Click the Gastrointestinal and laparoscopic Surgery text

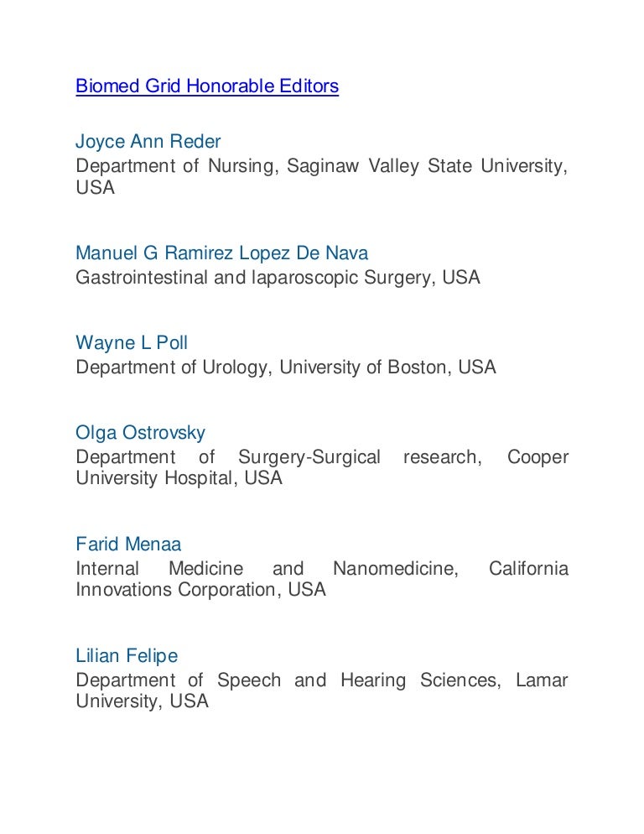(x=278, y=278)
